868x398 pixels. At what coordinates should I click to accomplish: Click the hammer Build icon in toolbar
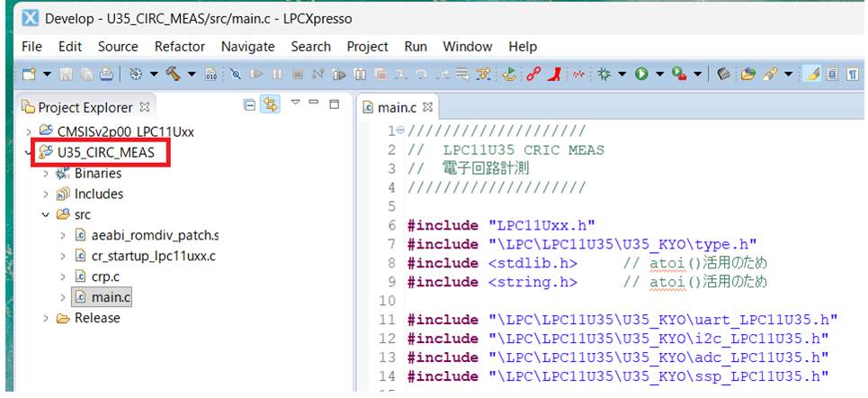click(x=173, y=75)
